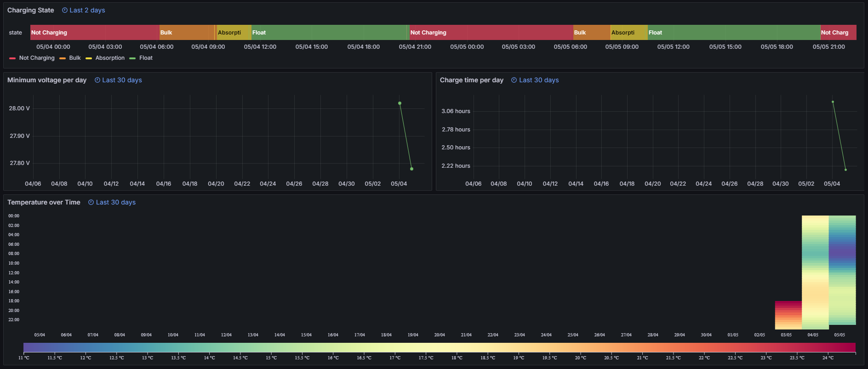This screenshot has width=868, height=369.
Task: Click the Last 2 days time range link
Action: (x=87, y=10)
